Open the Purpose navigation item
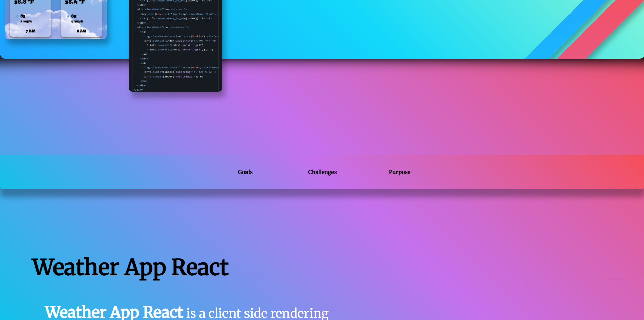644x320 pixels. [400, 172]
